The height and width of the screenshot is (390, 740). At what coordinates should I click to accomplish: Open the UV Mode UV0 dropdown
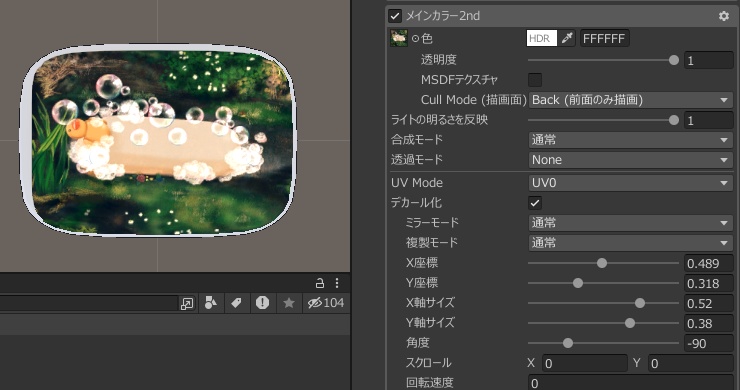click(x=631, y=183)
